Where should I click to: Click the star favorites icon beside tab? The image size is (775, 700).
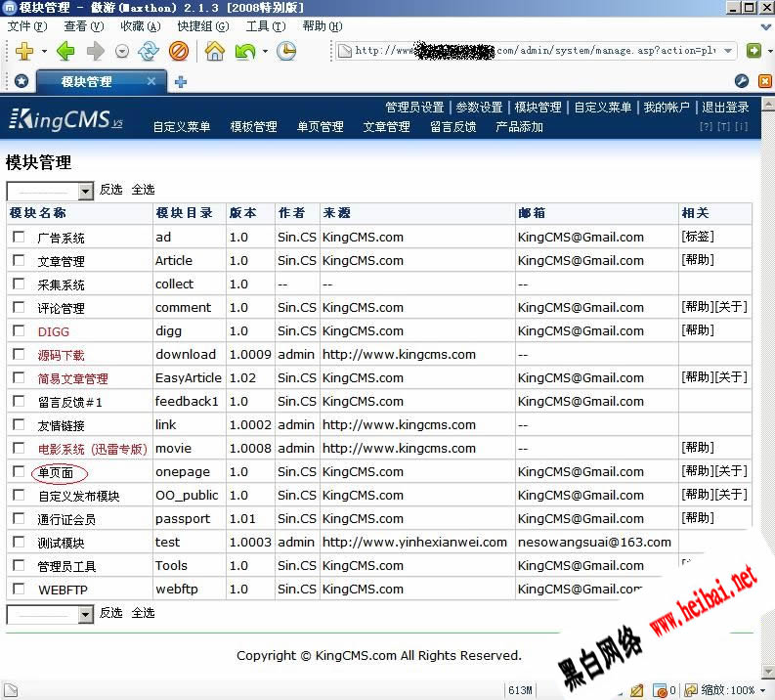(x=21, y=82)
